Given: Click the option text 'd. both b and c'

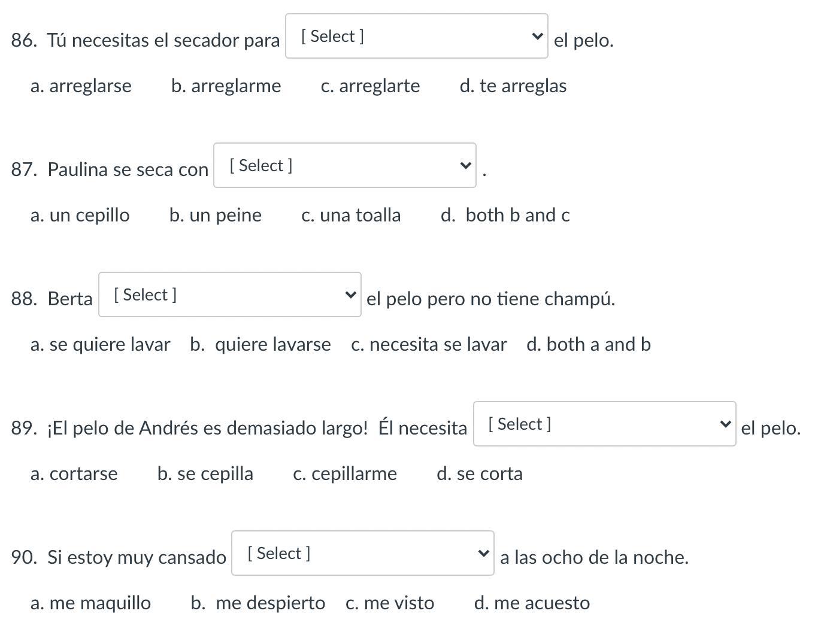Looking at the screenshot, I should click(x=505, y=215).
